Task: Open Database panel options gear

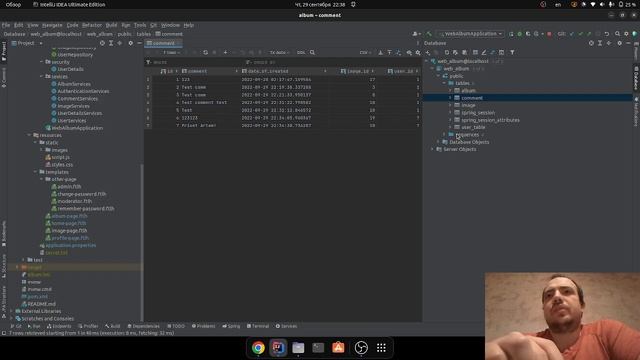Action: click(x=619, y=43)
